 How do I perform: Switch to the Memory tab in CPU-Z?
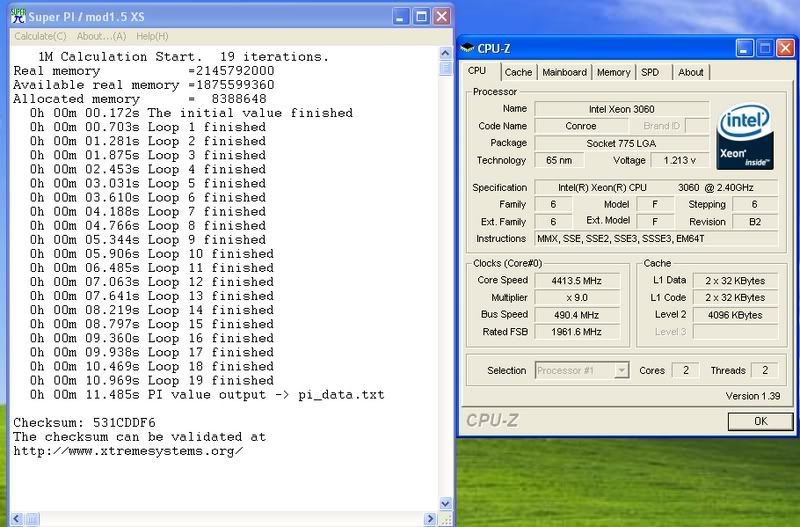[613, 72]
